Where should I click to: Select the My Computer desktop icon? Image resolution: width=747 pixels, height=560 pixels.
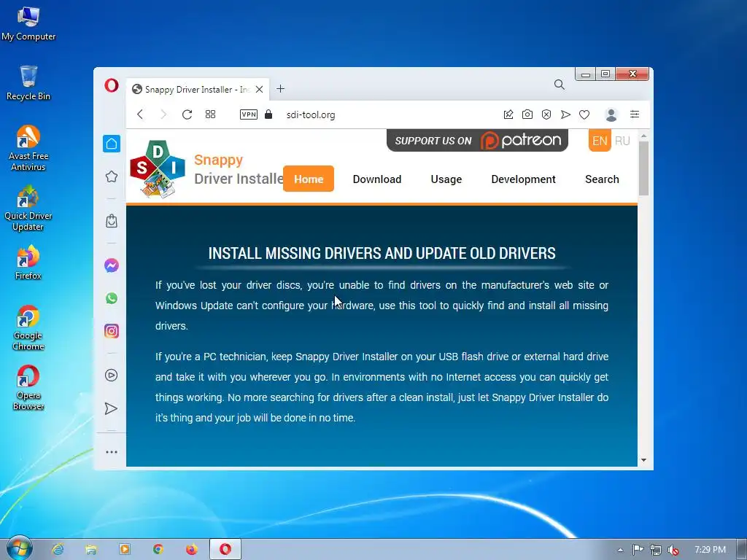pos(28,24)
